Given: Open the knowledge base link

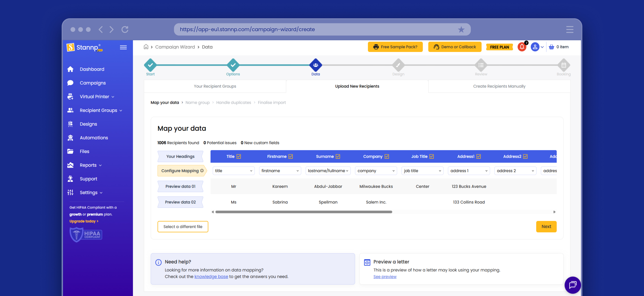Looking at the screenshot, I should [211, 277].
